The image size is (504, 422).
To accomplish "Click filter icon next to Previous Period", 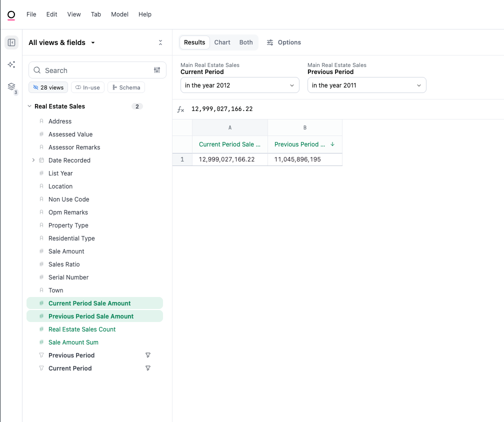I will [147, 355].
